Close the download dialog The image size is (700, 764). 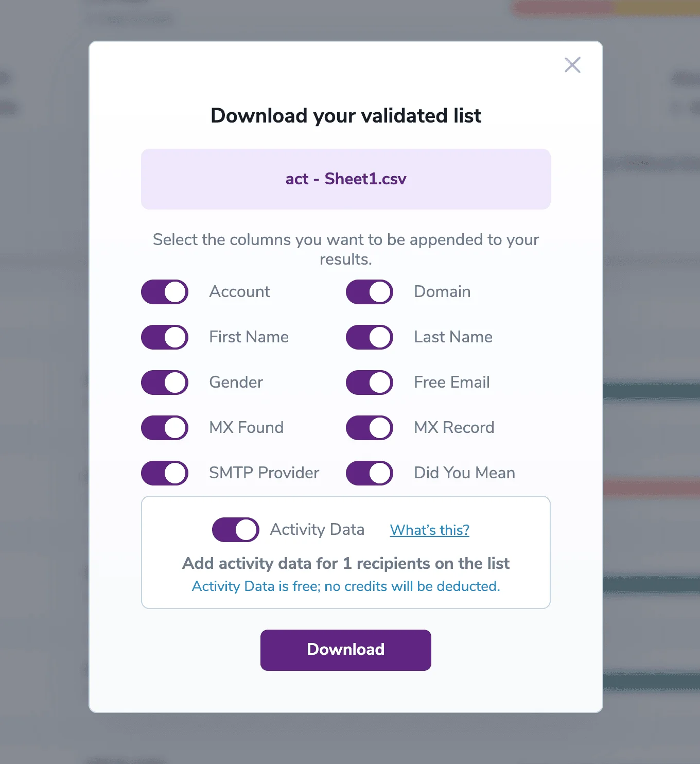572,65
